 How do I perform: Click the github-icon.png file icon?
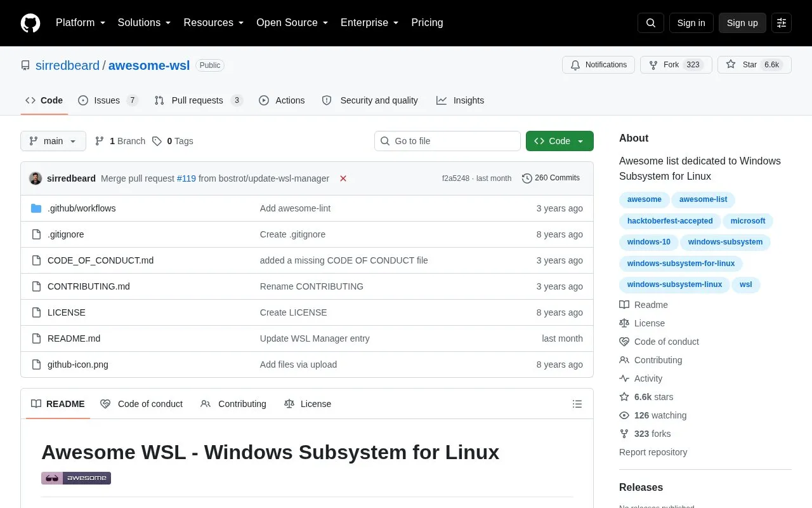[x=36, y=364]
